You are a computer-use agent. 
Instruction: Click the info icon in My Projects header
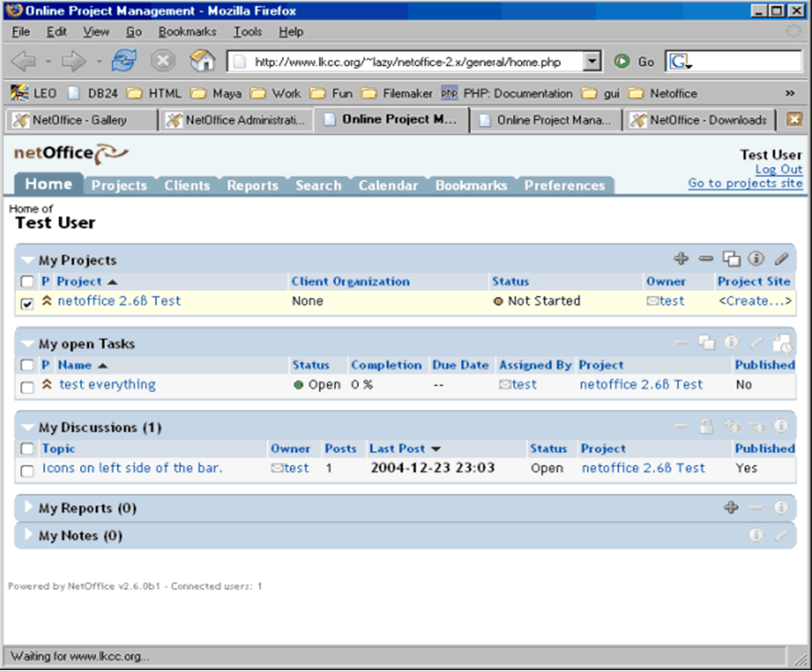click(757, 259)
